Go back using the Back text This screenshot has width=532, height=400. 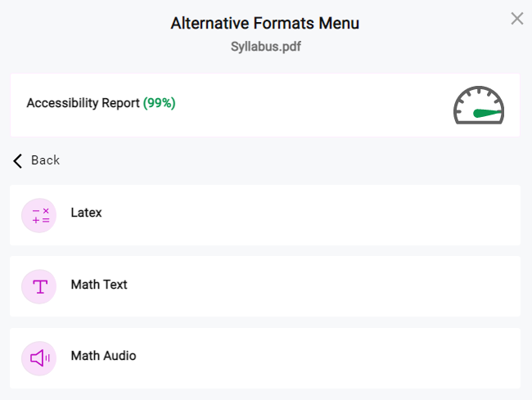(46, 160)
